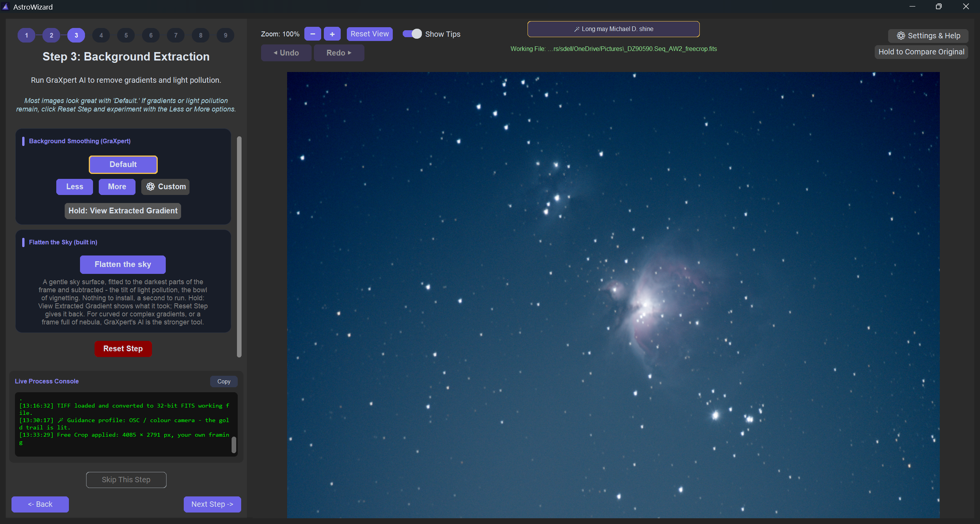The height and width of the screenshot is (524, 980).
Task: Click the red Reset Step button
Action: point(123,349)
